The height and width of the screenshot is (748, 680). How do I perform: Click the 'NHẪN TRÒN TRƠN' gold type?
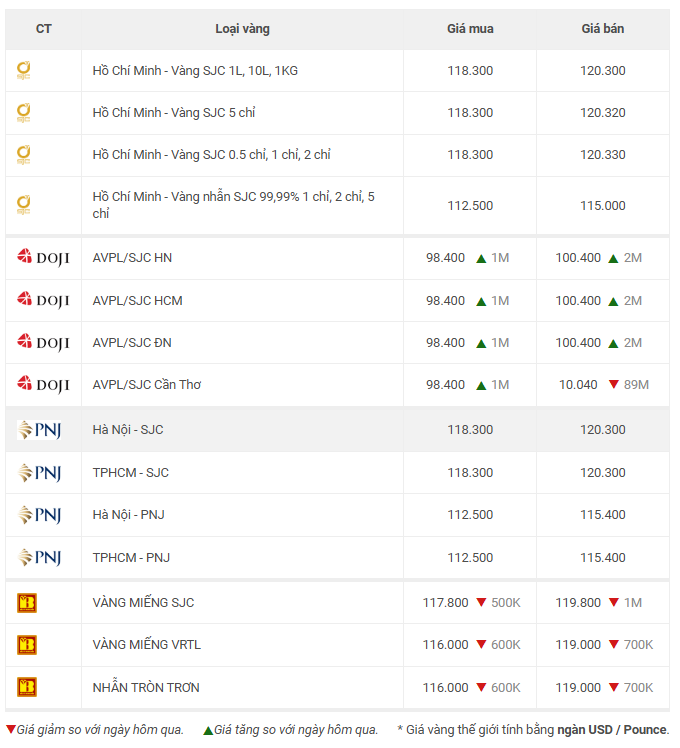point(146,687)
